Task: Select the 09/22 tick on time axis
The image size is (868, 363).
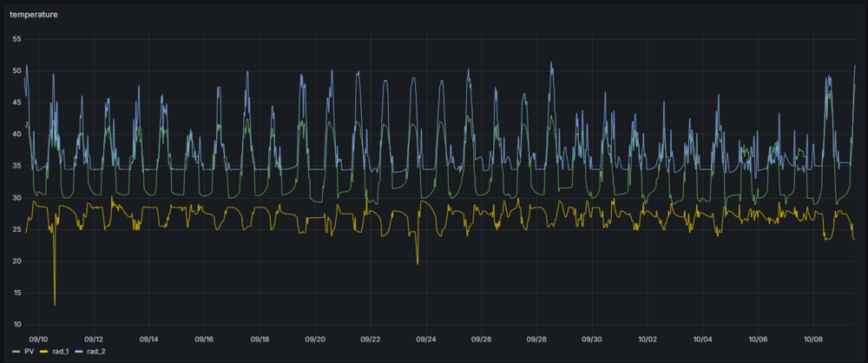Action: [371, 339]
